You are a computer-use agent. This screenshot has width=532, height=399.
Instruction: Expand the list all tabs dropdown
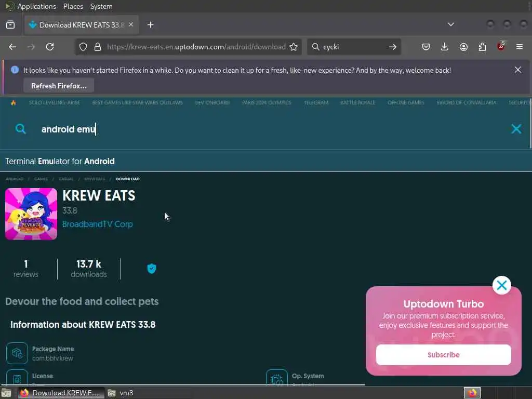[450, 24]
